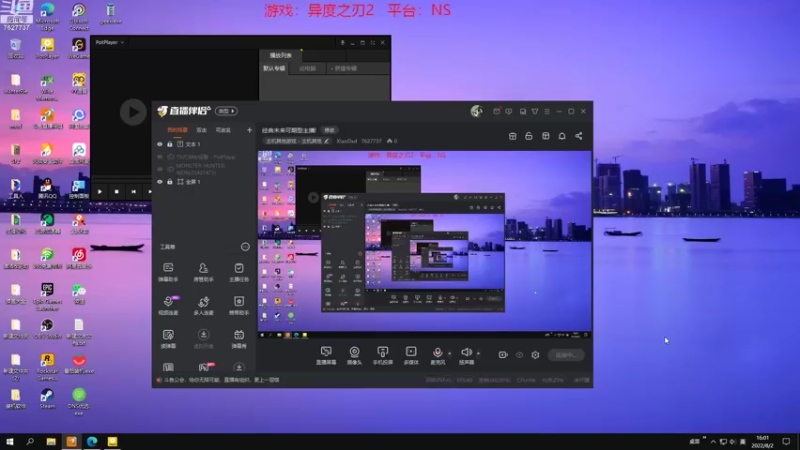Open the skin shirt icon in title bar
The height and width of the screenshot is (450, 800).
coord(535,111)
